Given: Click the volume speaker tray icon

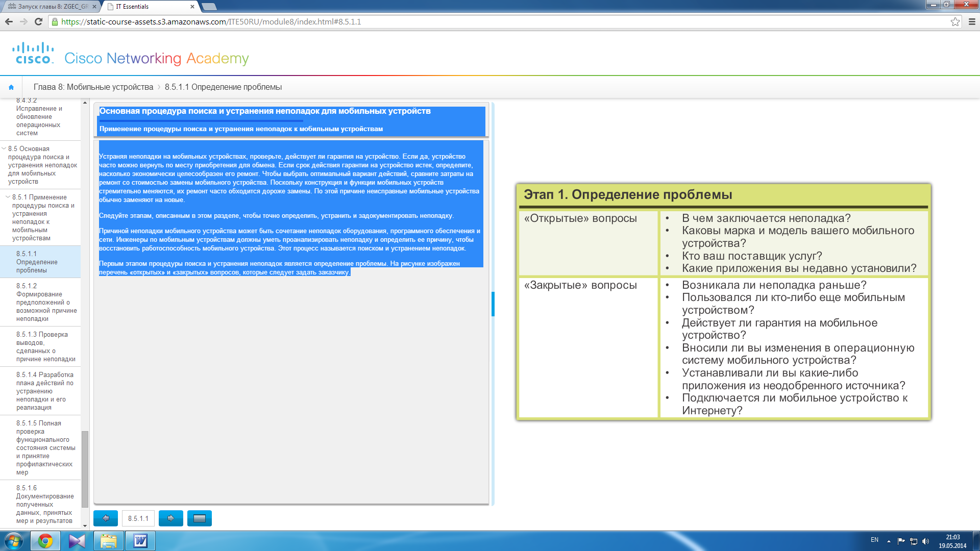Looking at the screenshot, I should pyautogui.click(x=926, y=541).
